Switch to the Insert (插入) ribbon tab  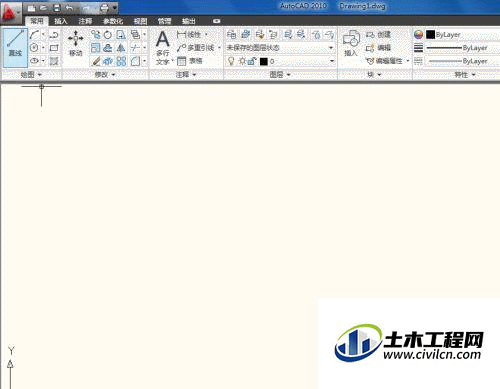61,21
